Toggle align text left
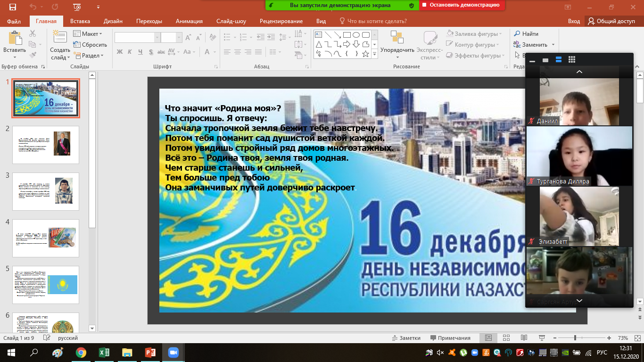 [x=227, y=52]
